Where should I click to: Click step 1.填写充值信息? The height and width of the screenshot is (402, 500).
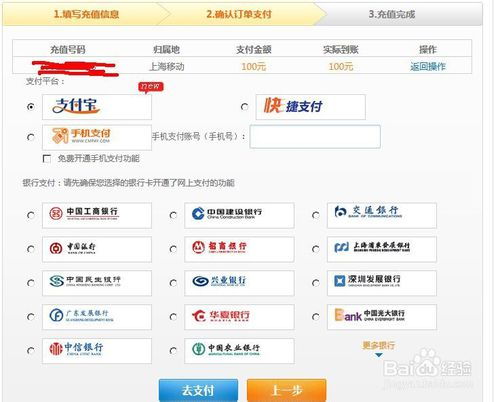tap(86, 14)
